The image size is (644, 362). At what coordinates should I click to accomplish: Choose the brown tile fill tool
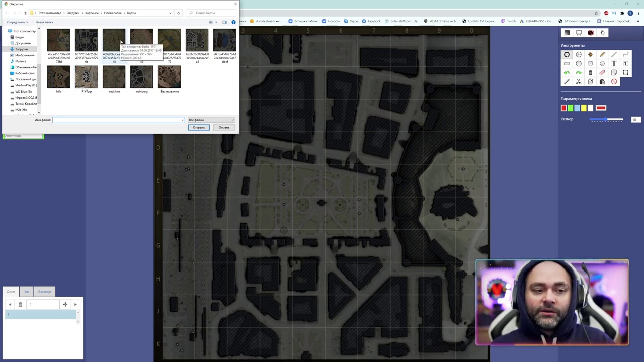click(x=590, y=55)
